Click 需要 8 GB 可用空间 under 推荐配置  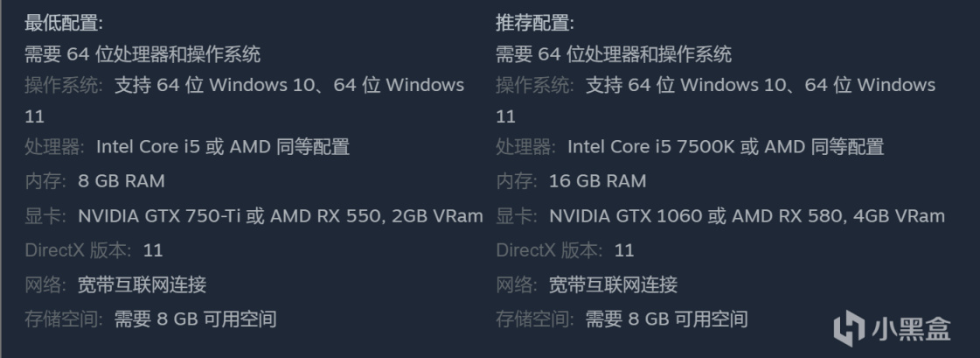(x=666, y=319)
